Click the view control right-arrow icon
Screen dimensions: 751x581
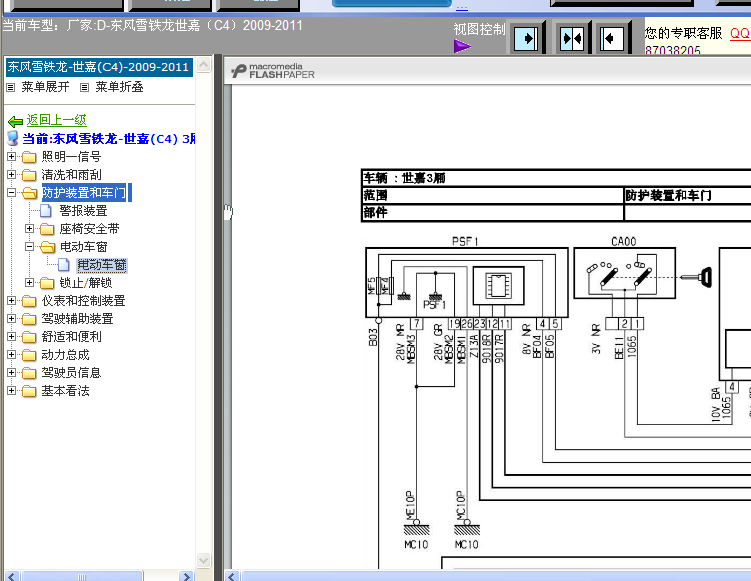tap(525, 38)
